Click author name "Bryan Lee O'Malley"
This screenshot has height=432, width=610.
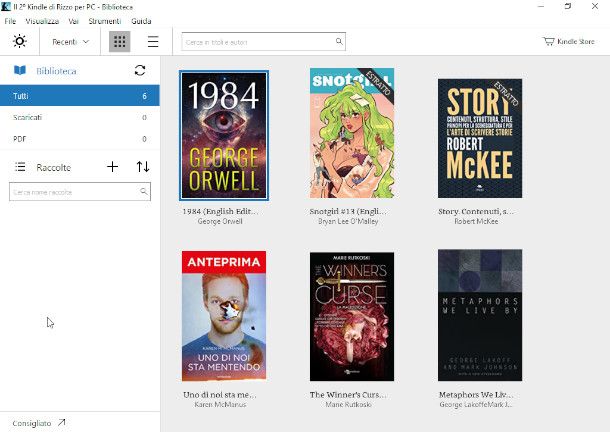(348, 221)
